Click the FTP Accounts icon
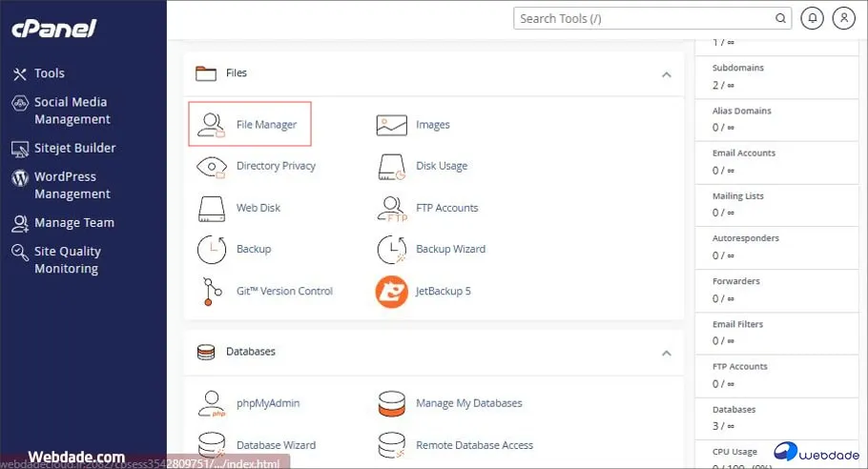The image size is (868, 469). (x=391, y=208)
